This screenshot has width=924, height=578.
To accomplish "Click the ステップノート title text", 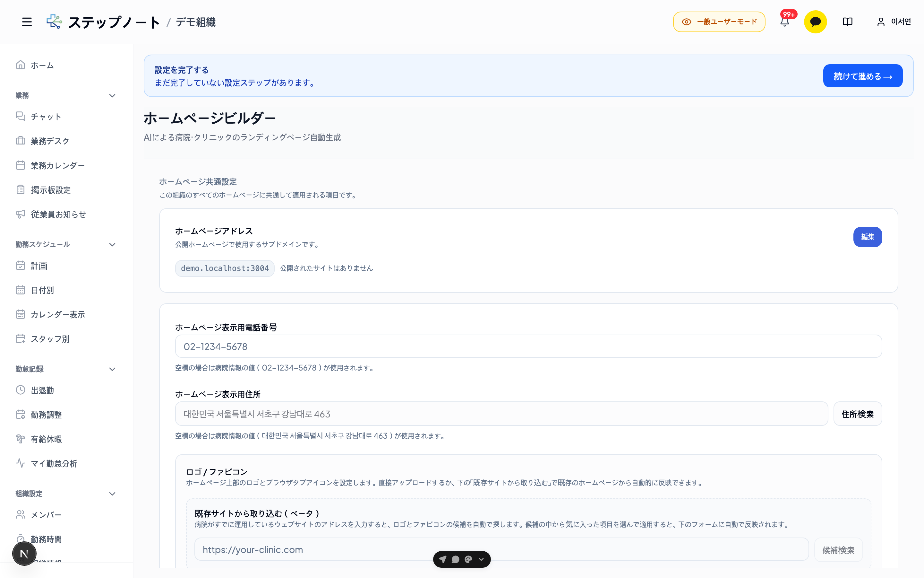I will click(x=114, y=22).
